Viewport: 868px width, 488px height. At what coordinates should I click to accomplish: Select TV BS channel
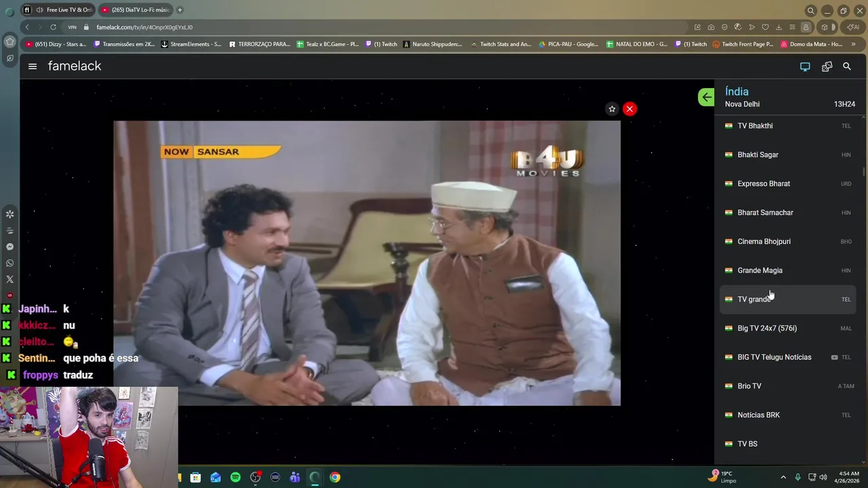click(787, 444)
